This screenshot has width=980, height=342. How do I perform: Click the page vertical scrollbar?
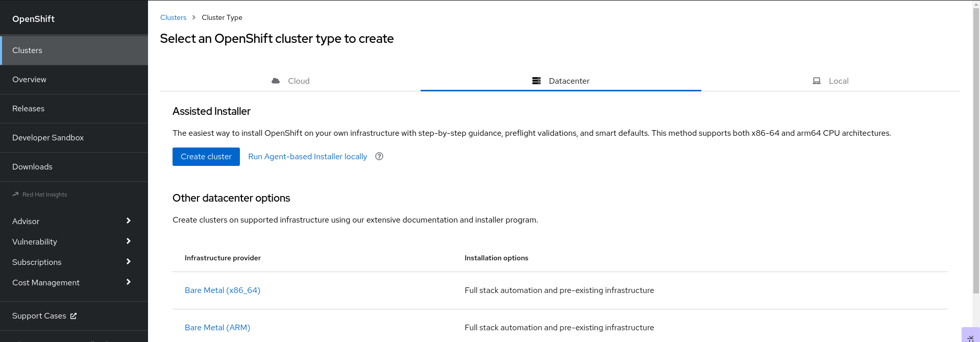pyautogui.click(x=976, y=153)
